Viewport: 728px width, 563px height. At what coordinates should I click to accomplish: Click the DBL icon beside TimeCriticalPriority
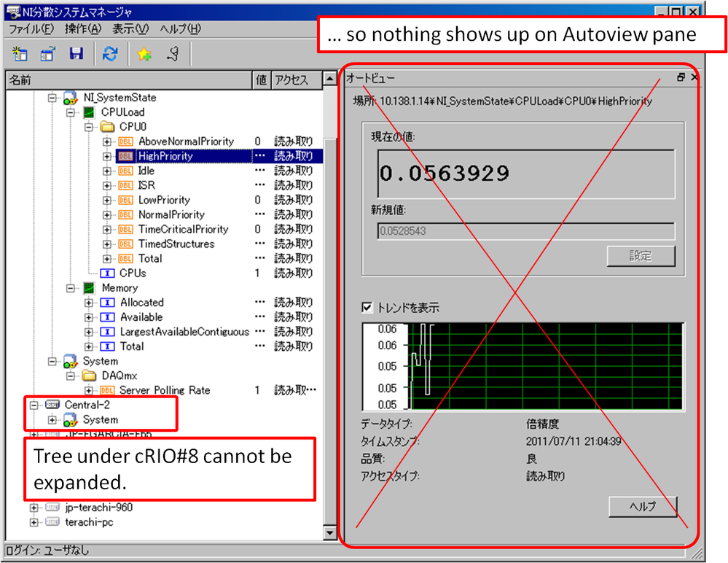(x=125, y=230)
